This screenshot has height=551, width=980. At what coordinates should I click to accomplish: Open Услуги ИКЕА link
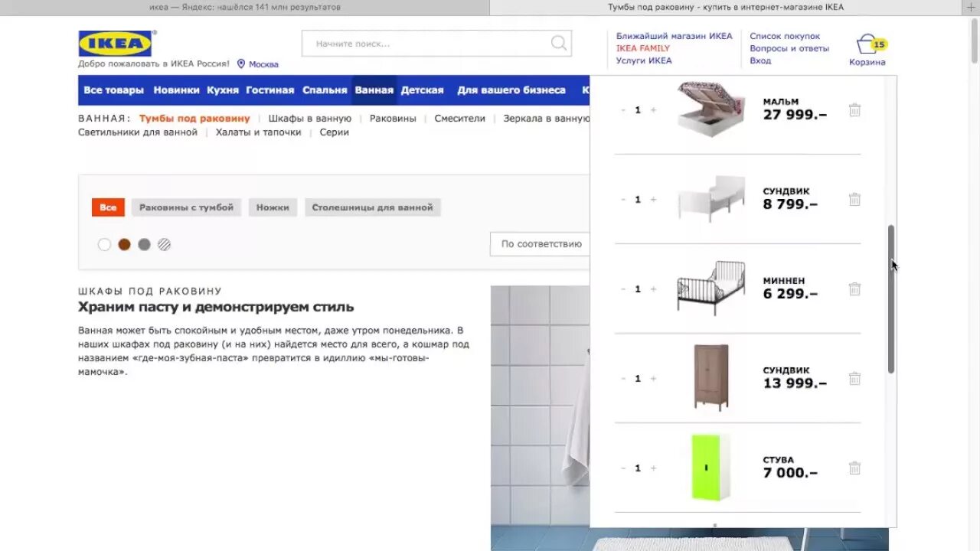click(644, 60)
